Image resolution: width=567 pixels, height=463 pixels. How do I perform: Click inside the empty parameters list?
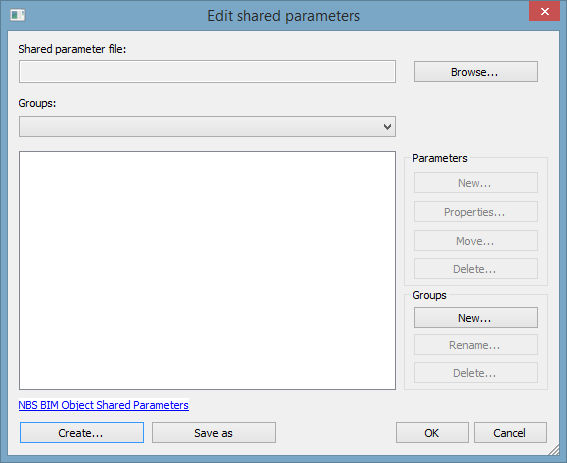point(207,270)
